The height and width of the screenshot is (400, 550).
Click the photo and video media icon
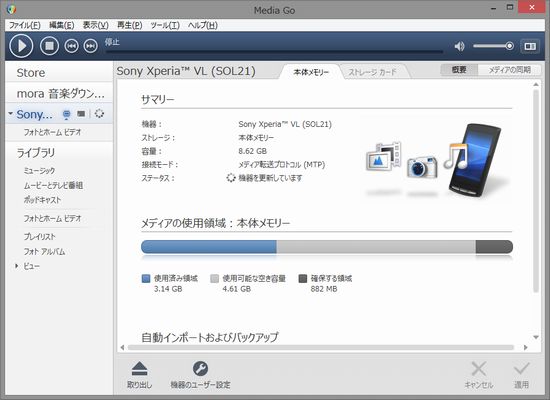(384, 156)
